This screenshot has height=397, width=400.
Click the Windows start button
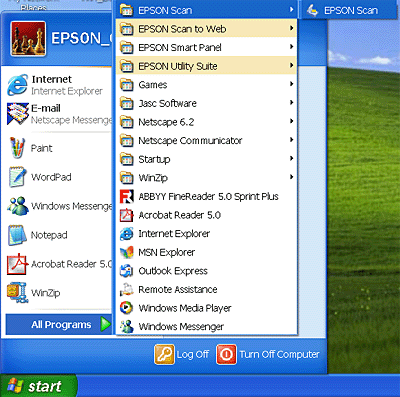point(38,386)
